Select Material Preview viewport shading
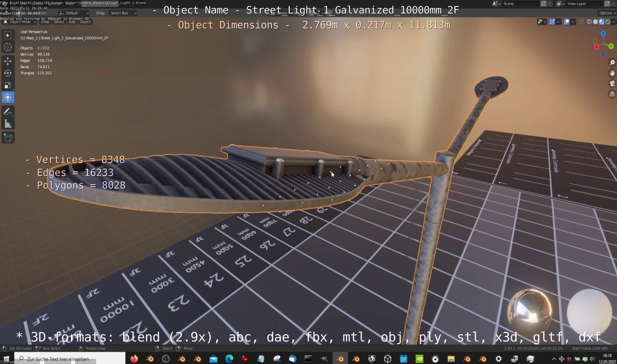Screen dimensions: 617x364 click(x=602, y=22)
